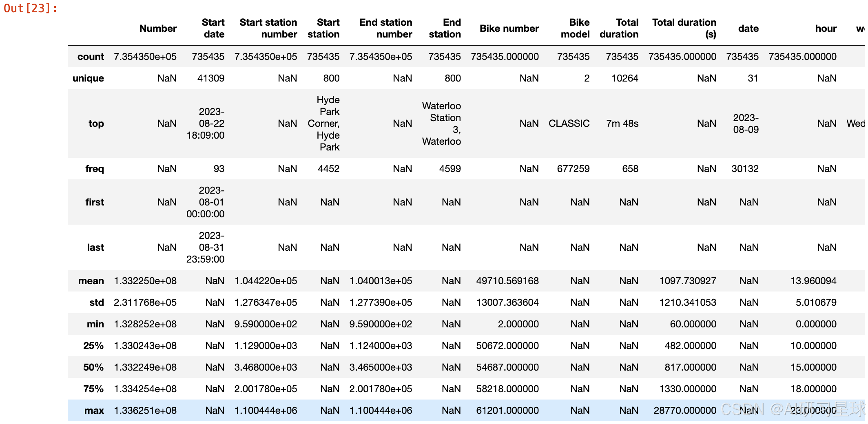This screenshot has width=868, height=424.
Task: Select the Number column header
Action: coord(158,29)
